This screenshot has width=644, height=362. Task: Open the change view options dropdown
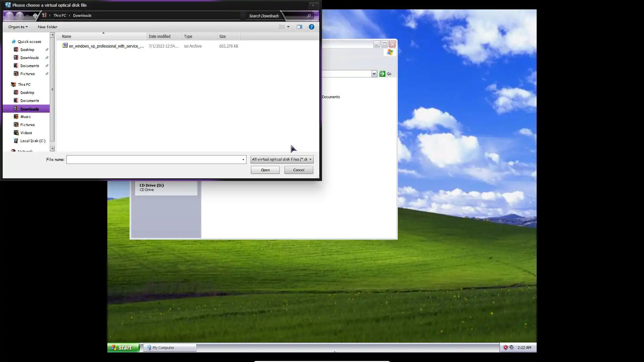288,27
